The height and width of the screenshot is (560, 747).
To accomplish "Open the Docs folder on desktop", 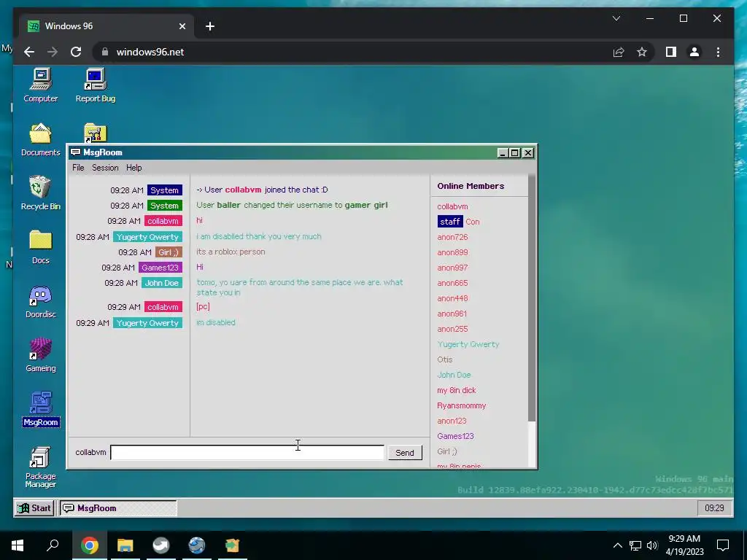I will (41, 248).
